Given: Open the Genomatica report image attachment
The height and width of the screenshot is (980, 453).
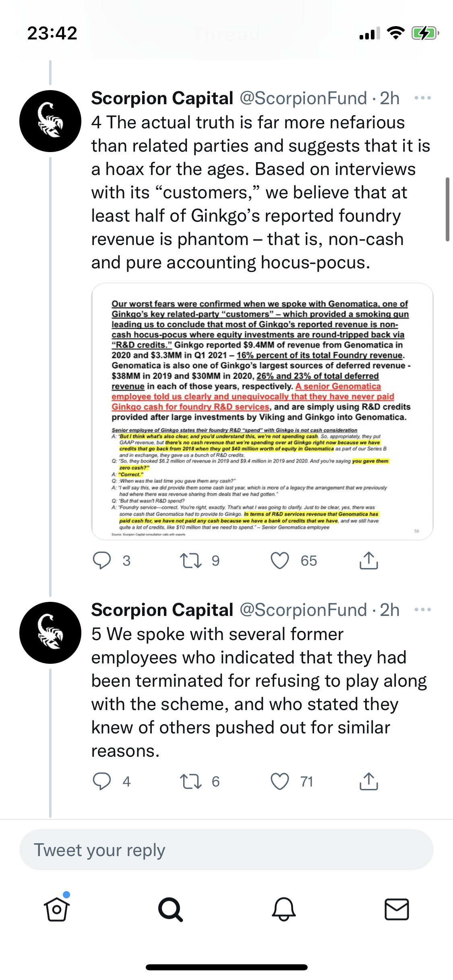Looking at the screenshot, I should (x=262, y=411).
